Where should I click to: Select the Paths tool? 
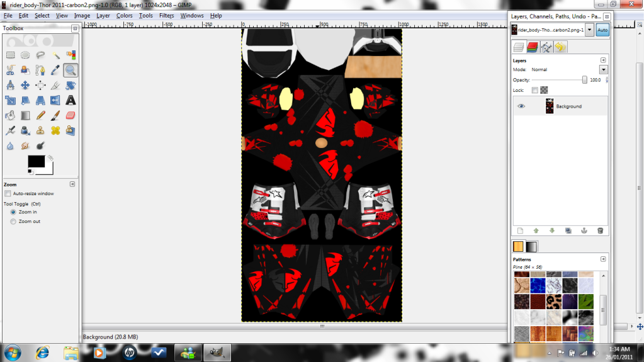click(40, 71)
